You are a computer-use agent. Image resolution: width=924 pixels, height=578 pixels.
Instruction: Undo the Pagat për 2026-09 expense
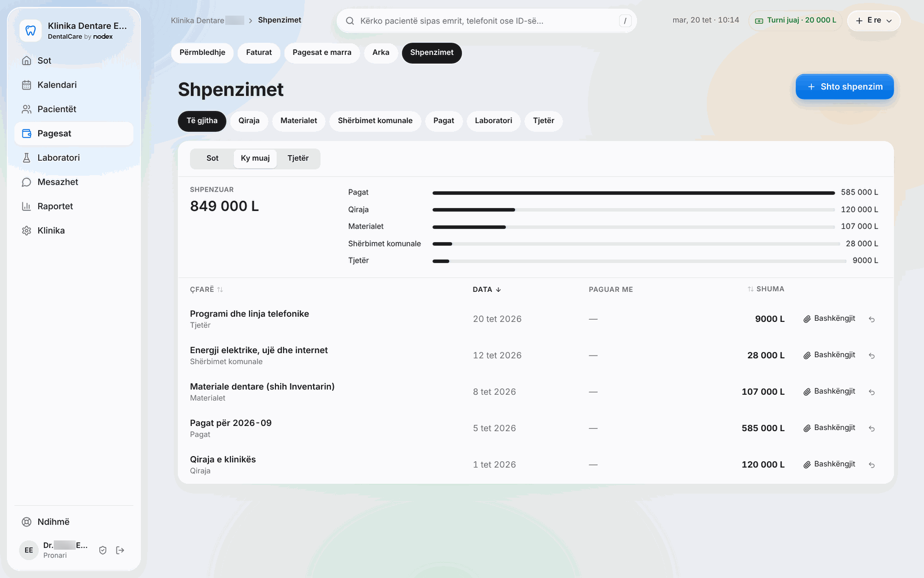pyautogui.click(x=872, y=428)
